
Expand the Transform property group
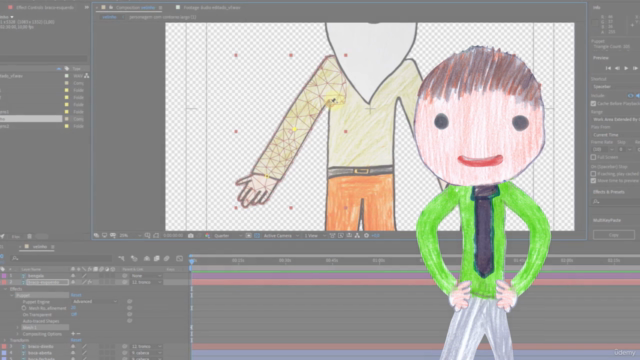pos(5,340)
